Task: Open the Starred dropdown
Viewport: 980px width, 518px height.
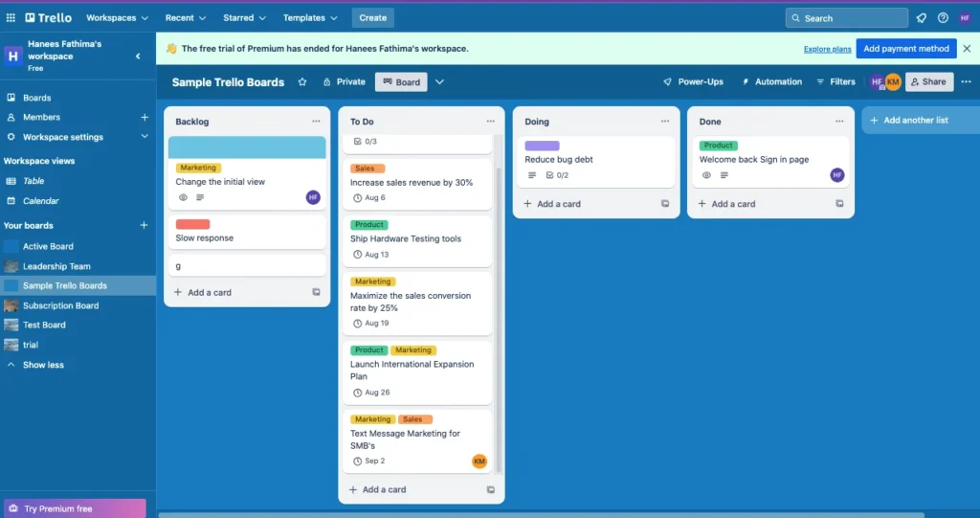Action: [x=244, y=18]
